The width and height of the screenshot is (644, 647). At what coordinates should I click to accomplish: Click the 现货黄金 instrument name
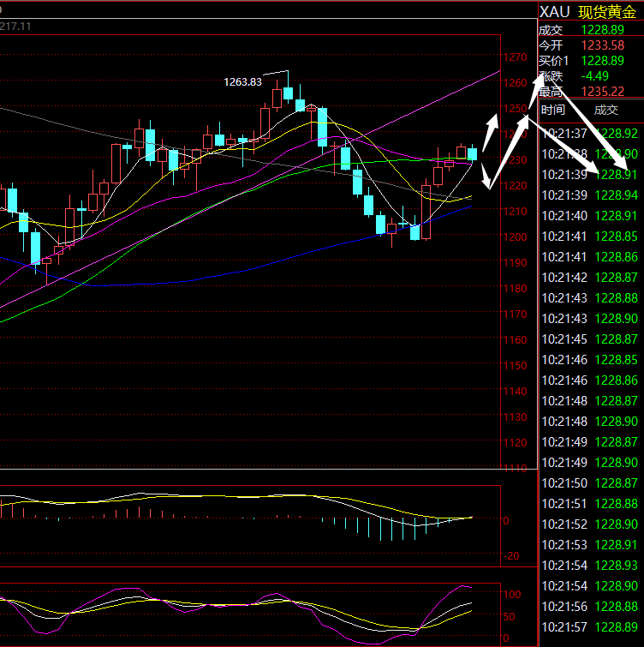click(607, 12)
